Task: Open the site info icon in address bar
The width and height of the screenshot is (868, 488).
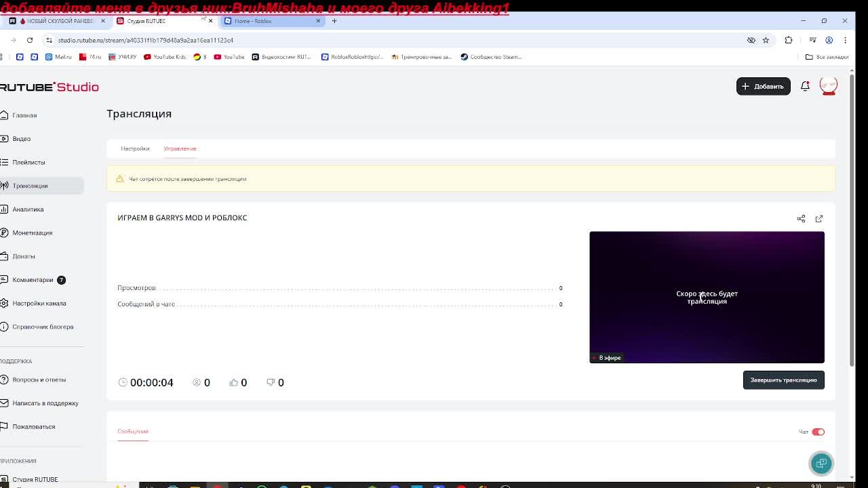Action: [x=49, y=40]
